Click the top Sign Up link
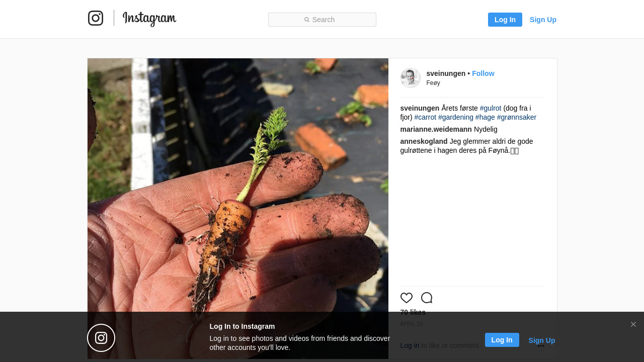 tap(543, 20)
